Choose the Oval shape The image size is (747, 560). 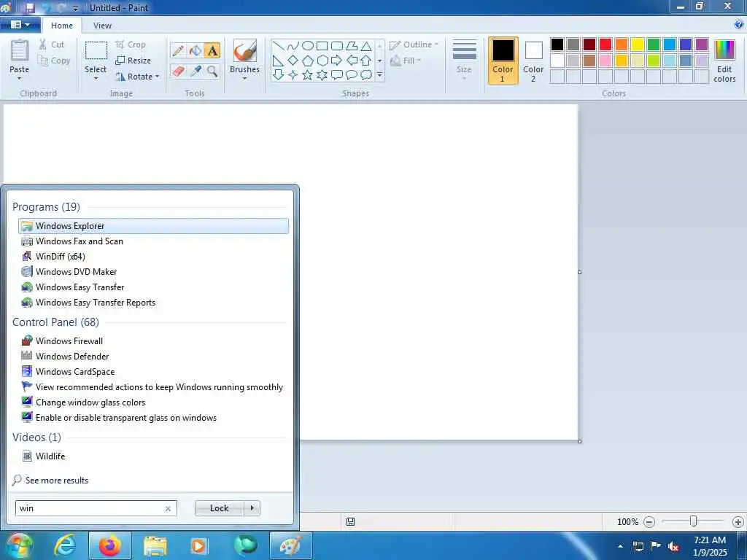(x=308, y=46)
